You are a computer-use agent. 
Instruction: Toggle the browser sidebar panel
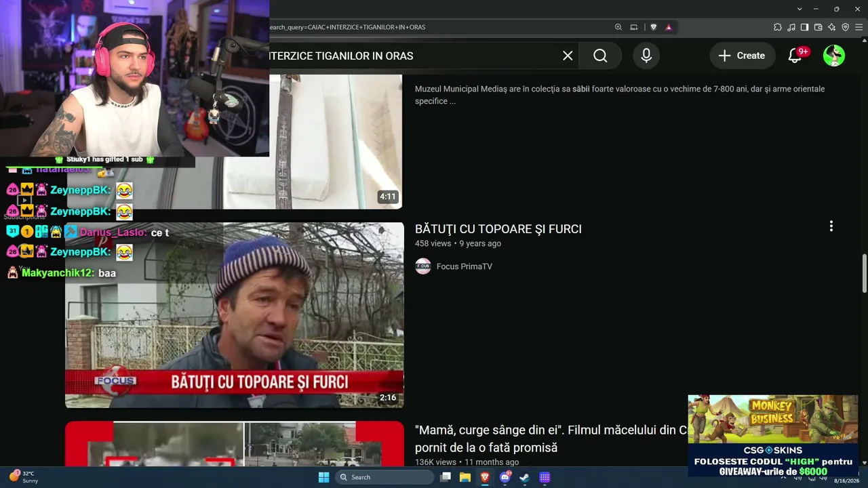coord(804,27)
